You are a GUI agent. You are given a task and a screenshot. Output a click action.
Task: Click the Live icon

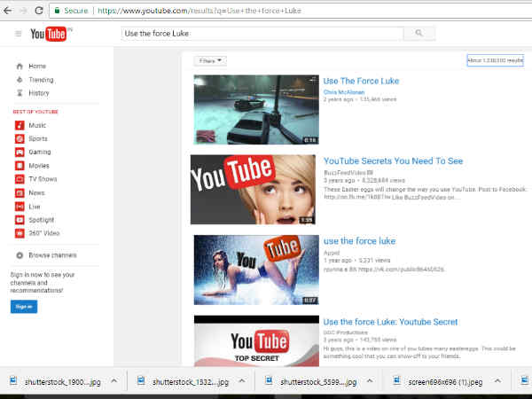20,207
